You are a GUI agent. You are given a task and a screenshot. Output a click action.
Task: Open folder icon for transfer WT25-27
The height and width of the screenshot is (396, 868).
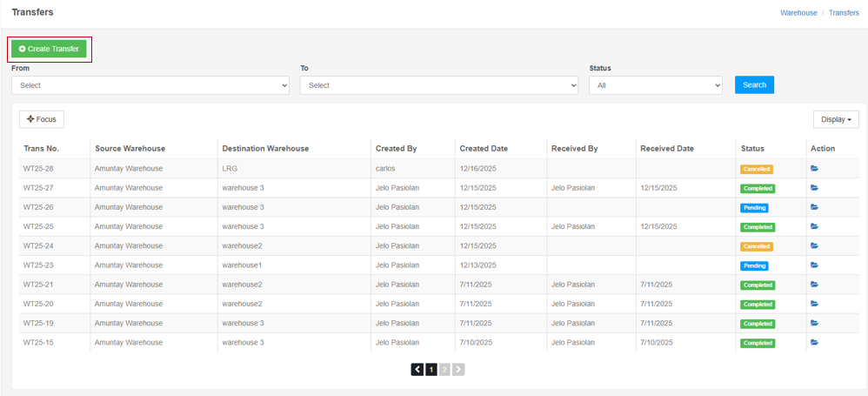click(815, 188)
